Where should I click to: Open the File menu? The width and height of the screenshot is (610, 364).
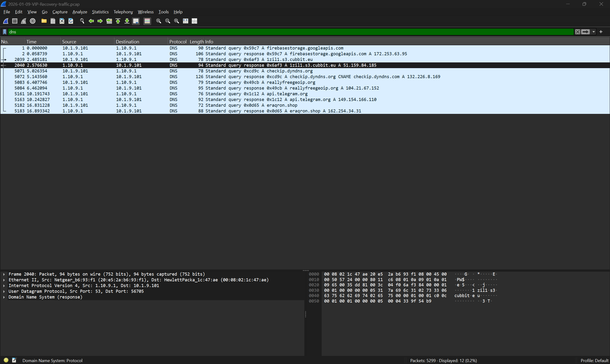[7, 12]
